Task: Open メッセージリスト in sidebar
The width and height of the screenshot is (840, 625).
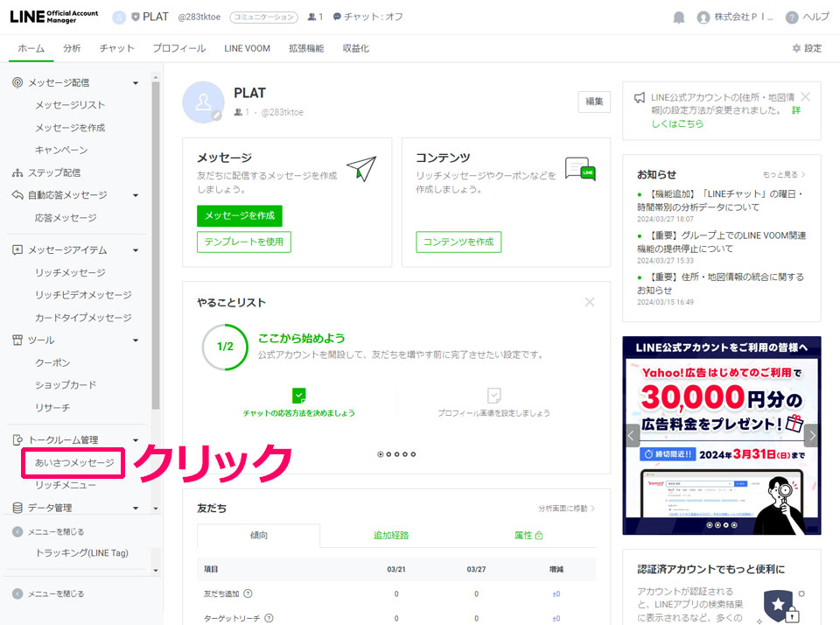Action: tap(70, 105)
